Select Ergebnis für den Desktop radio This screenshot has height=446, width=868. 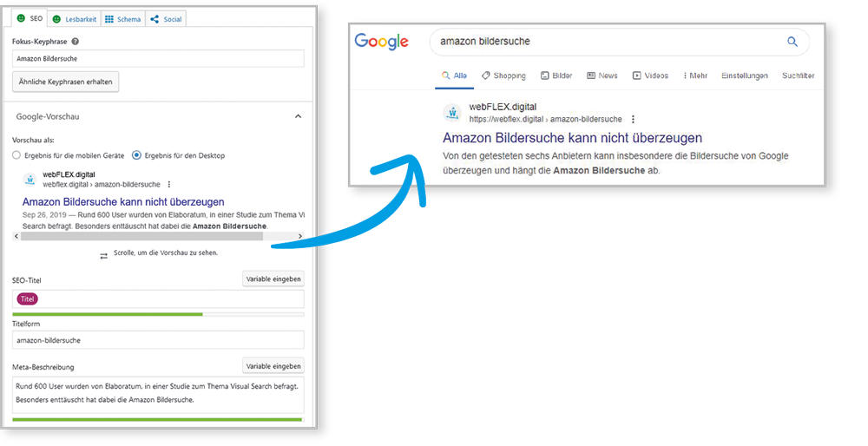(136, 155)
